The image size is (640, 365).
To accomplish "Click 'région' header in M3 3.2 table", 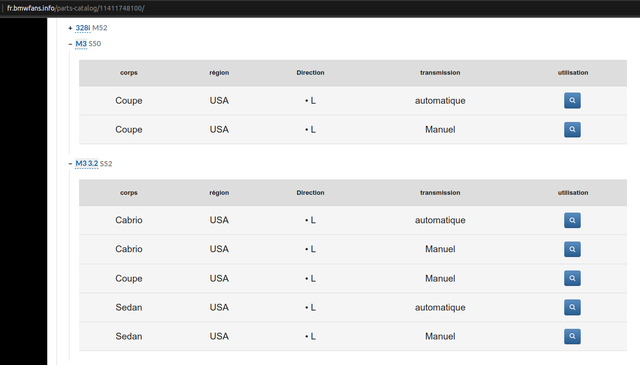I will tap(219, 193).
